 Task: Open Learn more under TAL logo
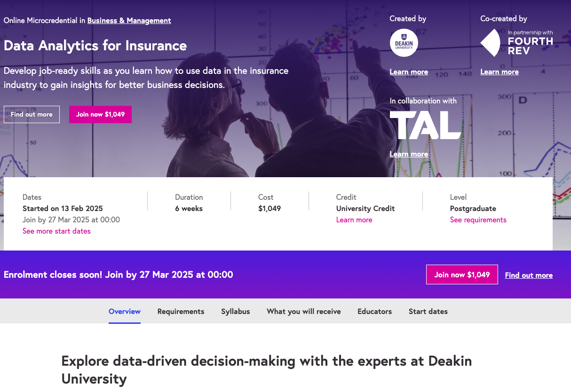coord(409,154)
